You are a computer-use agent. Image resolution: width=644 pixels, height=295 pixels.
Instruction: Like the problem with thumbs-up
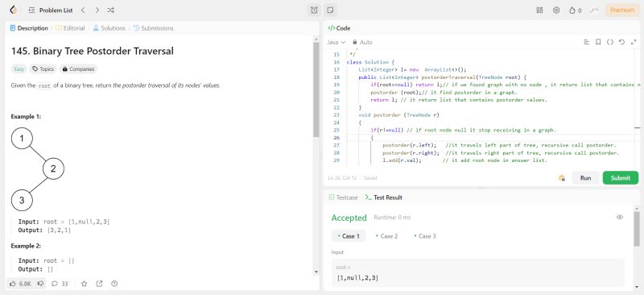click(19, 284)
